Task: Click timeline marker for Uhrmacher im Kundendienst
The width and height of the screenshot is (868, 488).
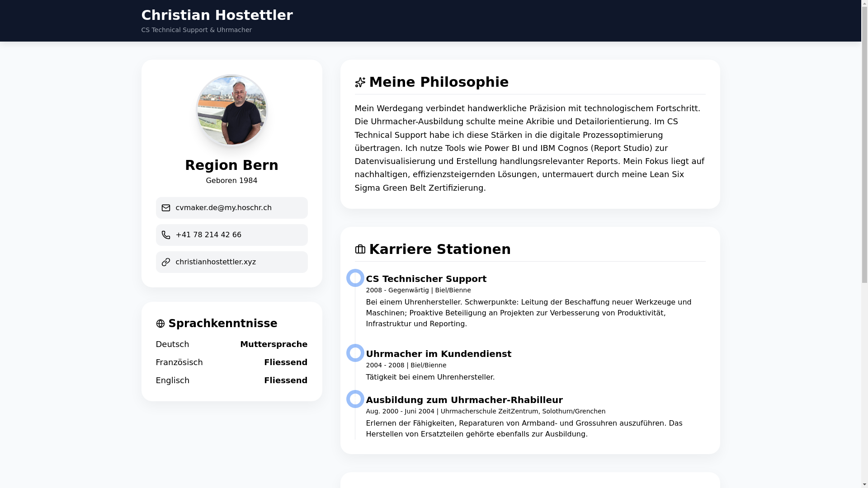Action: 355,353
